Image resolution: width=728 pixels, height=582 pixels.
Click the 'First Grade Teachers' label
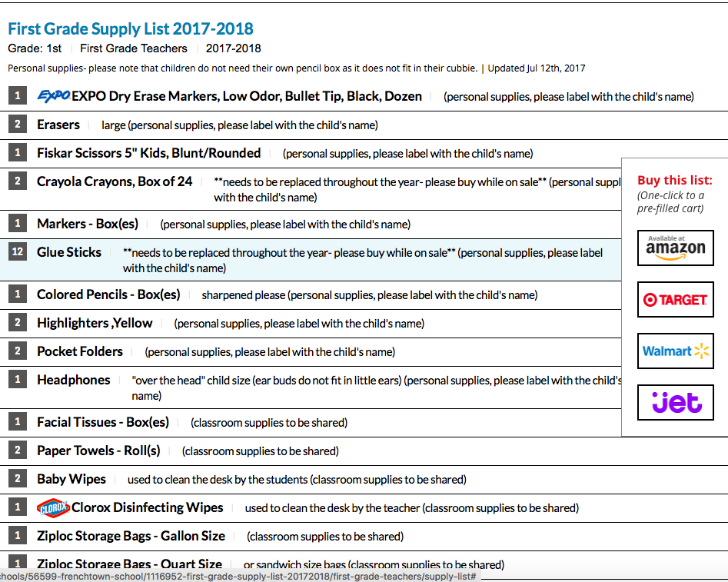pos(134,48)
